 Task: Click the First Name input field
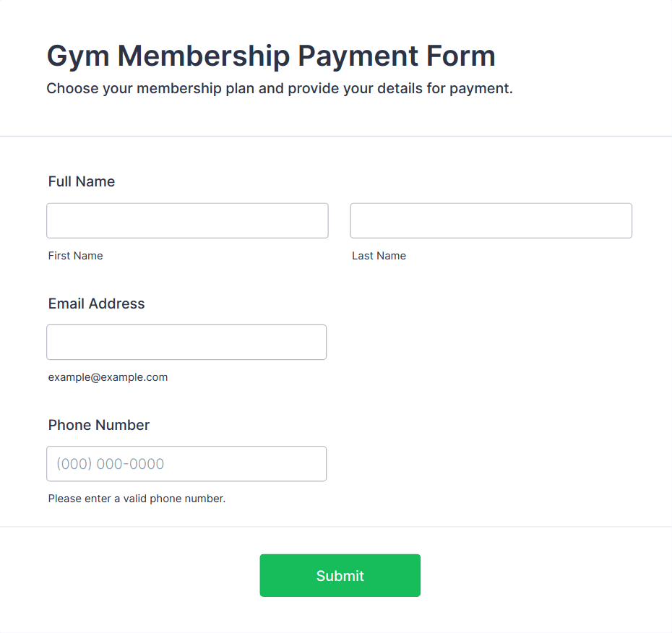tap(187, 220)
